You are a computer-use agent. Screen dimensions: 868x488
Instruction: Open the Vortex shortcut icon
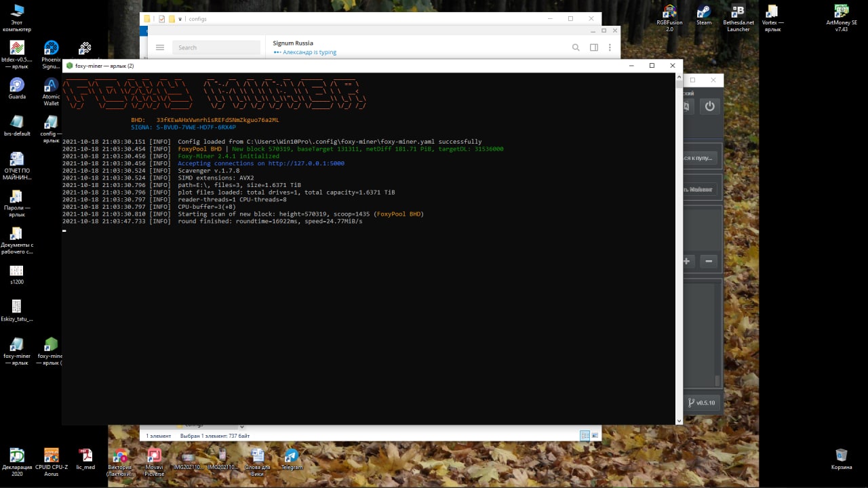point(772,18)
